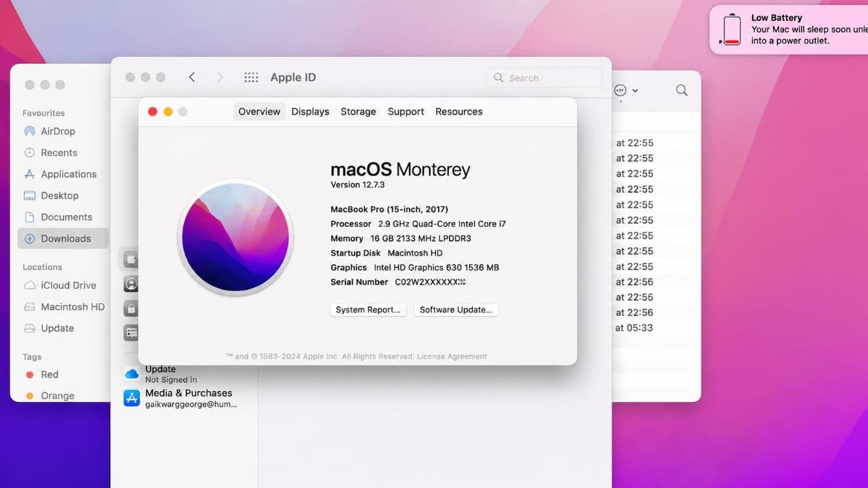Click the macOS Monterey logo image

(235, 237)
